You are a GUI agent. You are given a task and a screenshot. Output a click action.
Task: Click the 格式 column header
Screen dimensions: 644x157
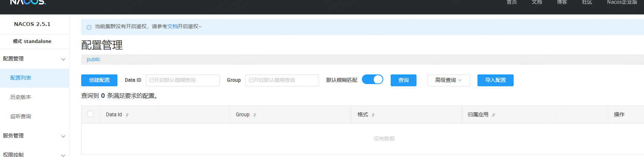click(x=407, y=115)
